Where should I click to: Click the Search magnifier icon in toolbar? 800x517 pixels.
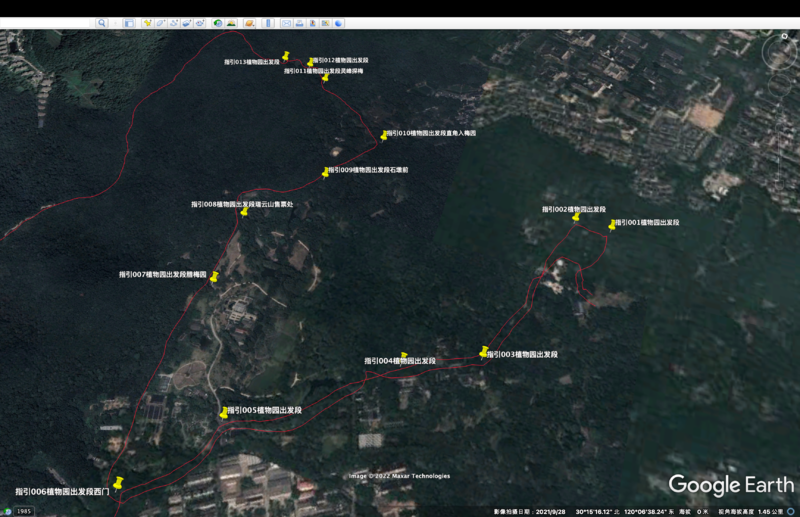point(102,23)
